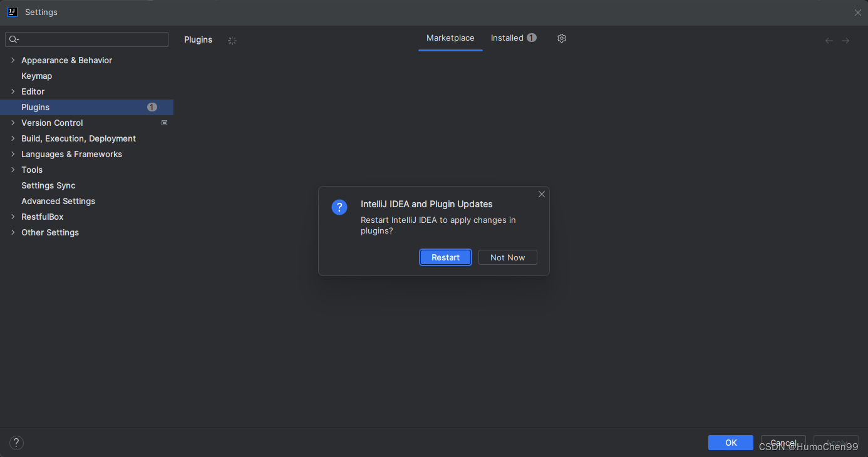Screen dimensions: 868x457
Task: Select Appearance & Behavior label
Action: tap(67, 60)
